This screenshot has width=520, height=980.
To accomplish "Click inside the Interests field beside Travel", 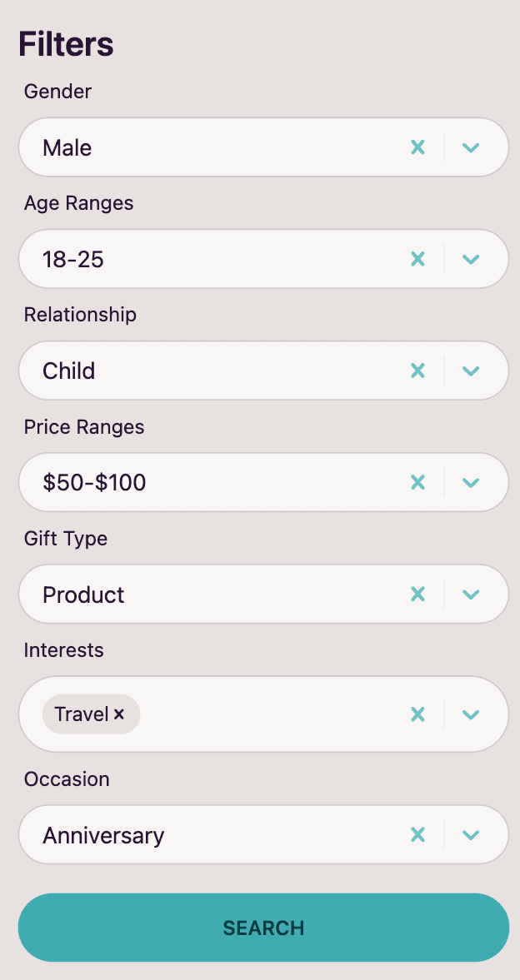I will pyautogui.click(x=267, y=714).
